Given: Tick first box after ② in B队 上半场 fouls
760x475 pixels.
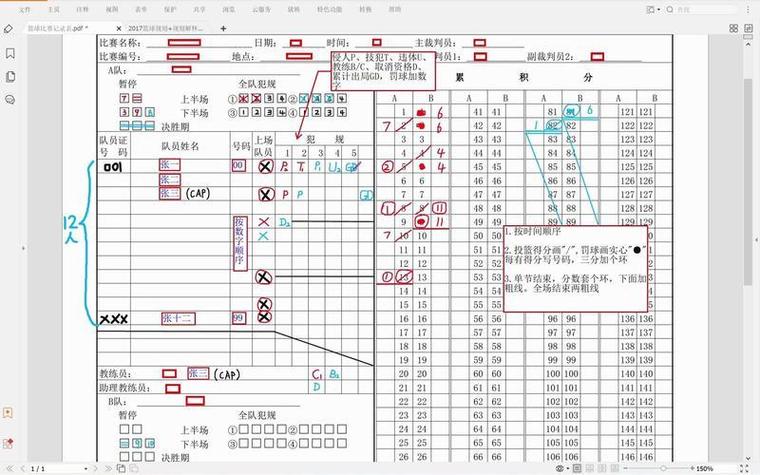Looking at the screenshot, I should pyautogui.click(x=304, y=429).
